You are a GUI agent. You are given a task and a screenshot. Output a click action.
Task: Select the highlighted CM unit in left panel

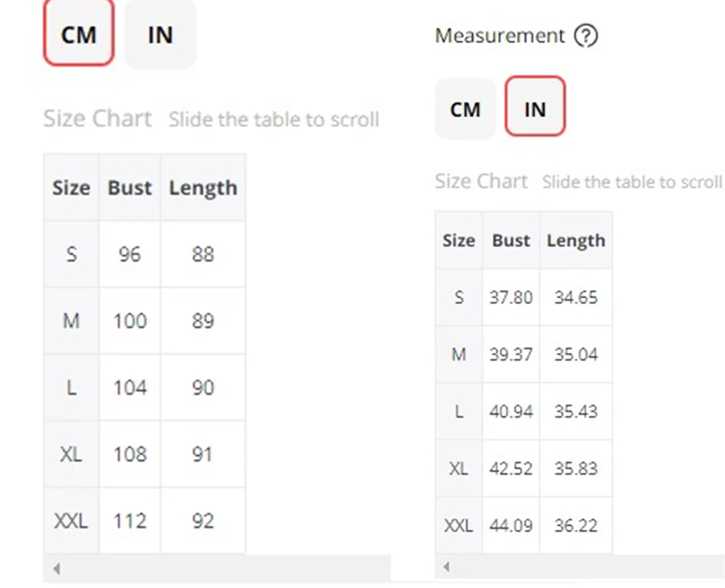pyautogui.click(x=78, y=35)
